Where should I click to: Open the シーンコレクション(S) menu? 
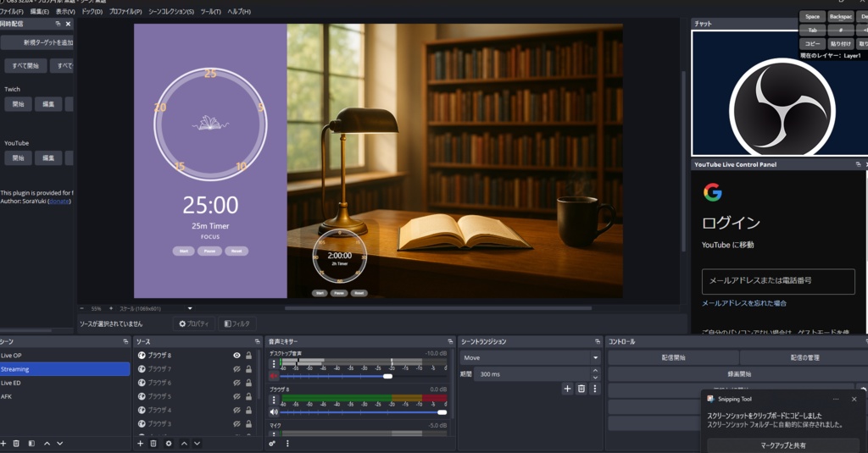point(171,12)
